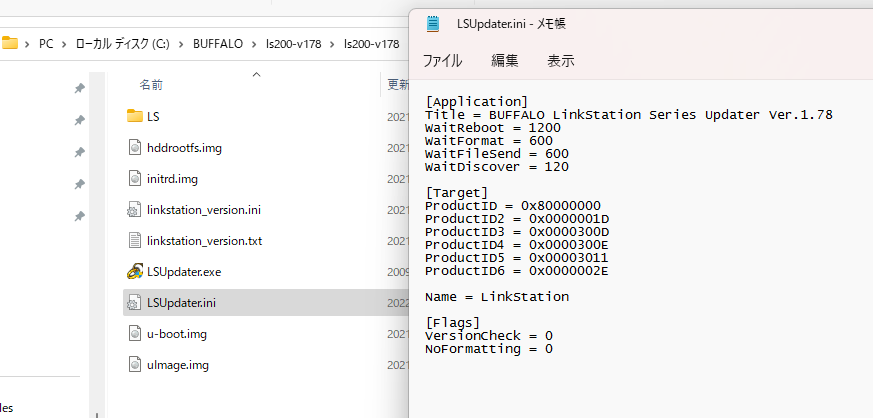Click the ProductID5 = 0x00003011 line
This screenshot has height=418, width=873.
[517, 258]
